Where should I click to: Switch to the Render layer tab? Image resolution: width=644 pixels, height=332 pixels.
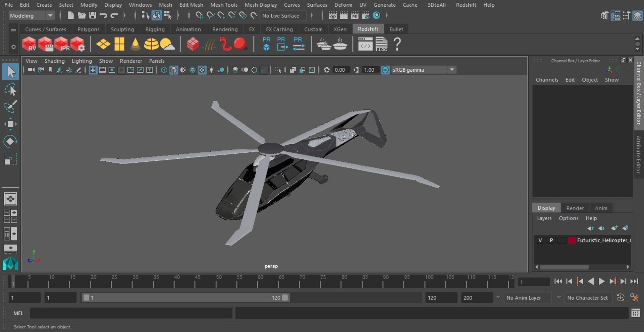click(x=575, y=208)
